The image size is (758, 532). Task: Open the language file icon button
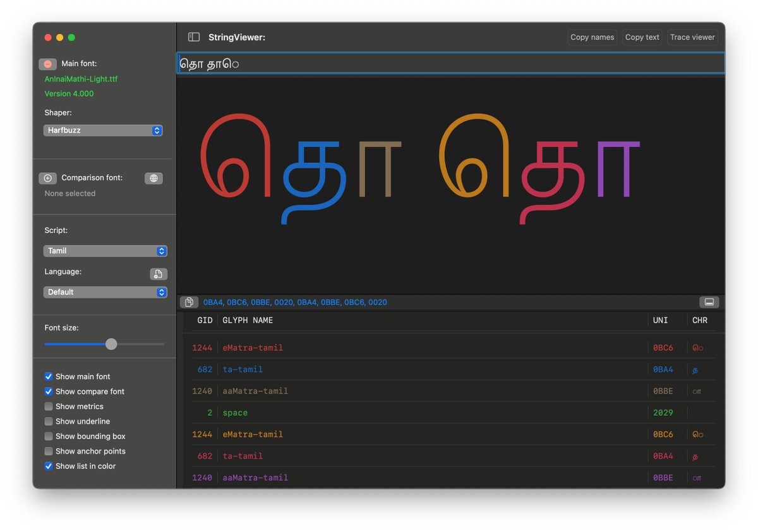(x=159, y=274)
